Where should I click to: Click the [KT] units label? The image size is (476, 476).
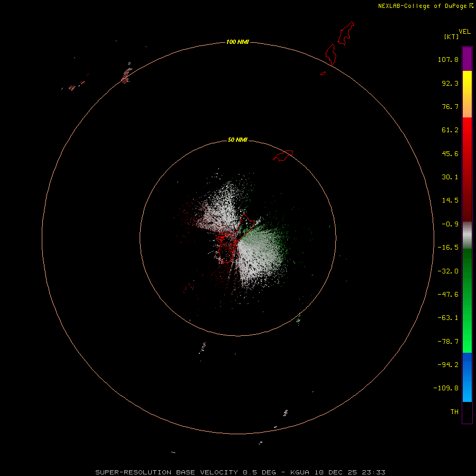pyautogui.click(x=451, y=36)
